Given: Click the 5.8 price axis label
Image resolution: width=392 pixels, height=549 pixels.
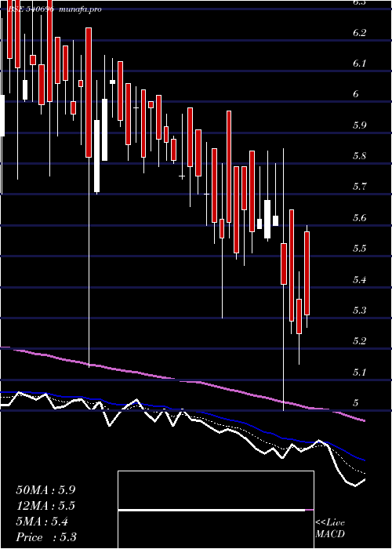Looking at the screenshot, I should pos(359,156).
